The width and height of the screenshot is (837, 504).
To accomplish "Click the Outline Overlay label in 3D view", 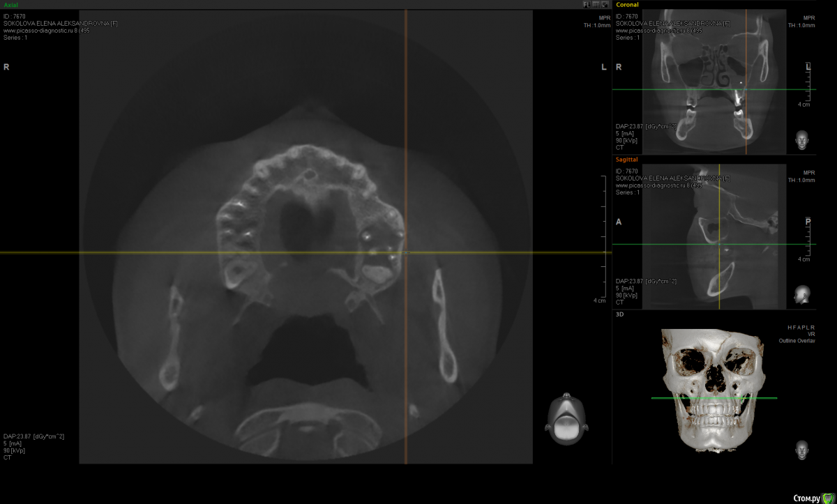I will point(796,341).
